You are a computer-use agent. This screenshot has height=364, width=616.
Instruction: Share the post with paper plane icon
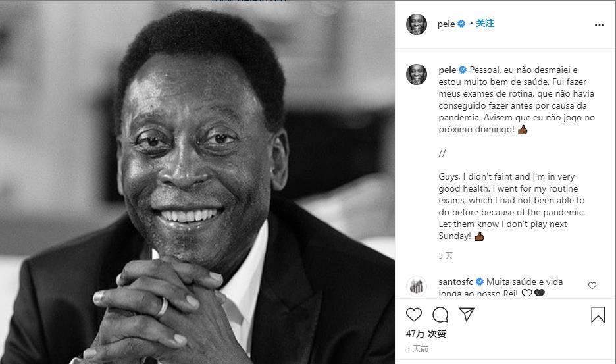coord(467,315)
